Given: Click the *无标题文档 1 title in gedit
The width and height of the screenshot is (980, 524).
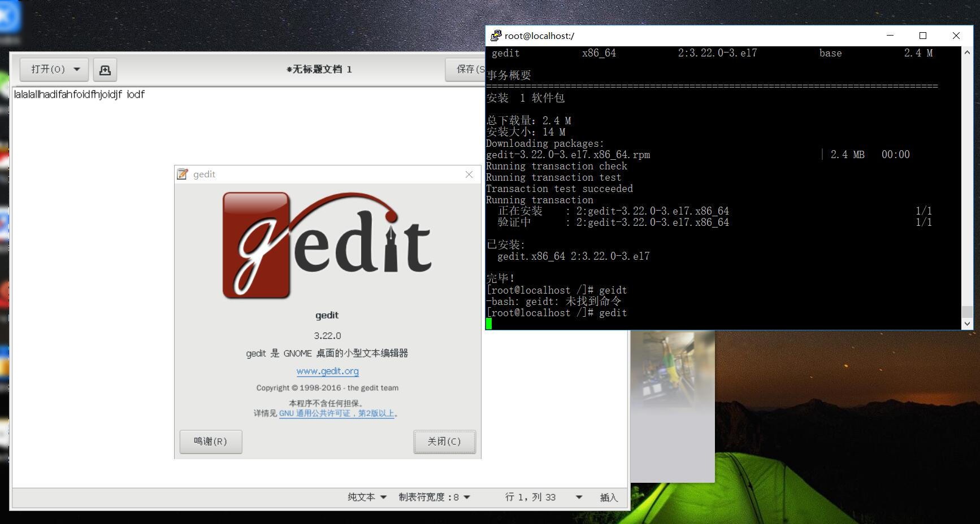Looking at the screenshot, I should coord(319,69).
